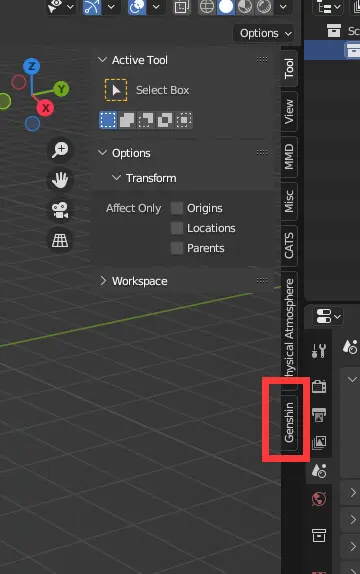Click Workspace panel drag handle dots

(x=262, y=280)
